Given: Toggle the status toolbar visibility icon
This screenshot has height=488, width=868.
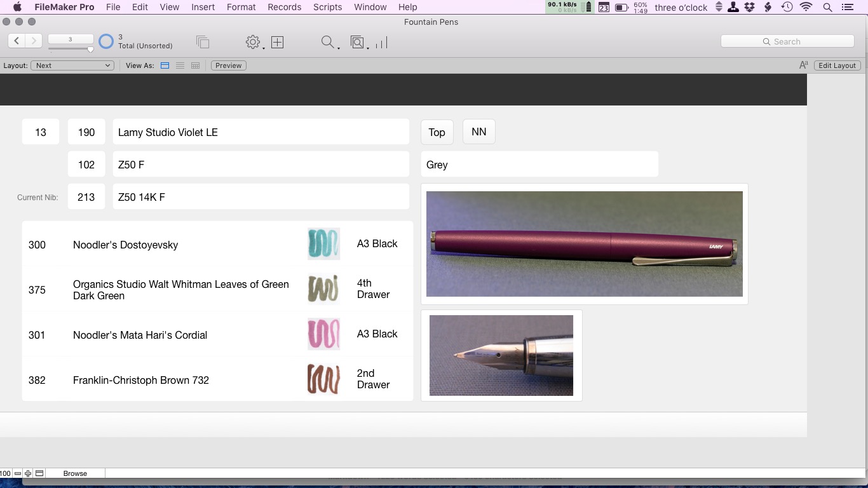Looking at the screenshot, I should pos(39,473).
